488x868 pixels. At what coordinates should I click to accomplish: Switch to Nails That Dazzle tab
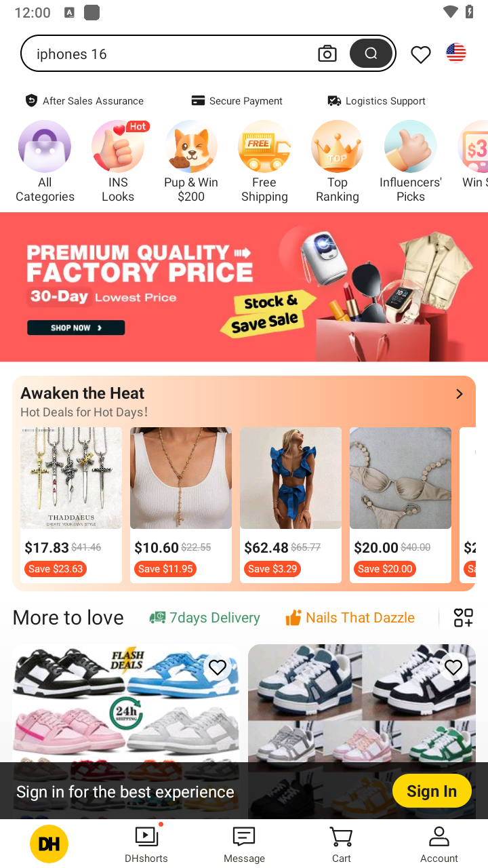point(350,618)
